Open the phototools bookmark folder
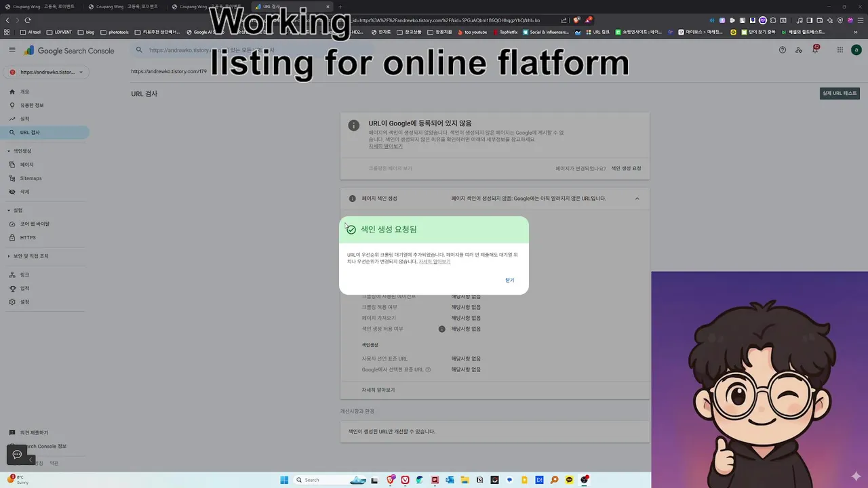This screenshot has width=868, height=488. tap(114, 32)
